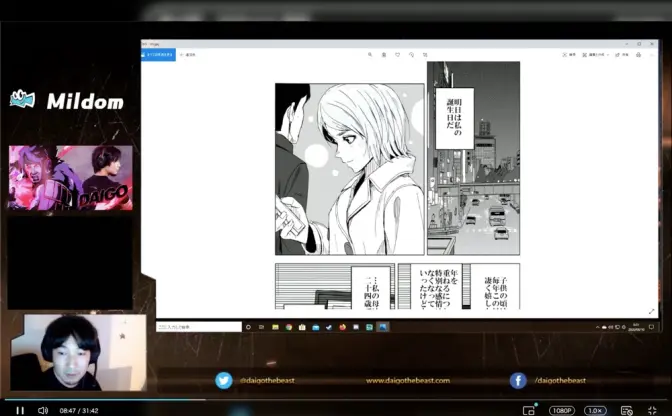Click the blue 'see all photos' button
672x416 pixels.
pos(158,54)
